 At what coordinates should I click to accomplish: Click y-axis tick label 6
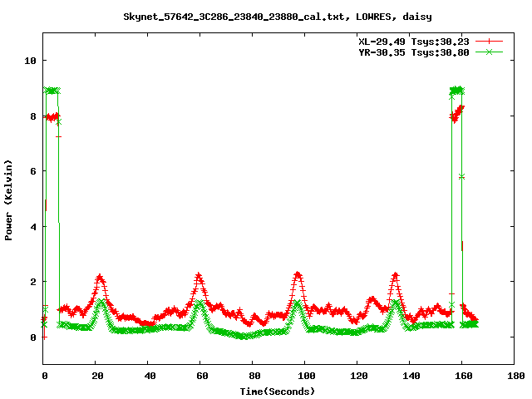tap(33, 171)
